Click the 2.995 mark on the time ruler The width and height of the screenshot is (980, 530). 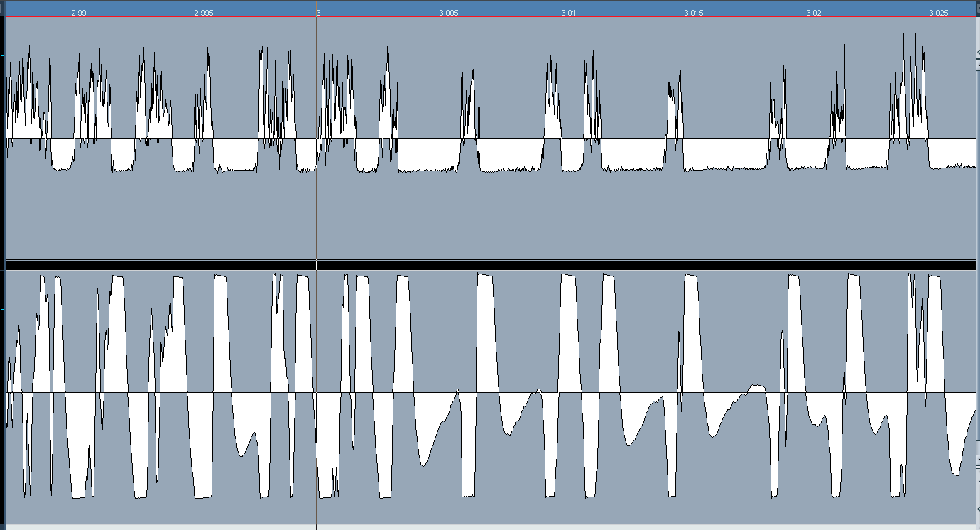pyautogui.click(x=205, y=13)
